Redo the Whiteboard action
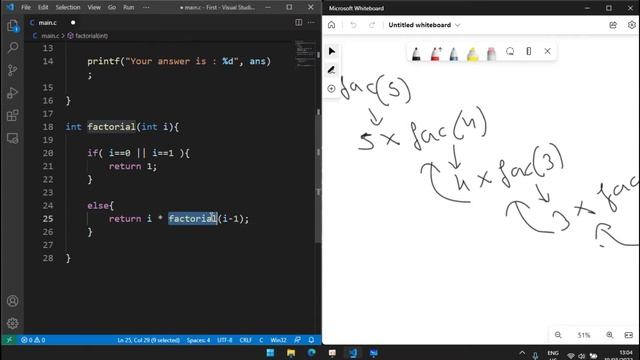The height and width of the screenshot is (360, 640). 372,25
